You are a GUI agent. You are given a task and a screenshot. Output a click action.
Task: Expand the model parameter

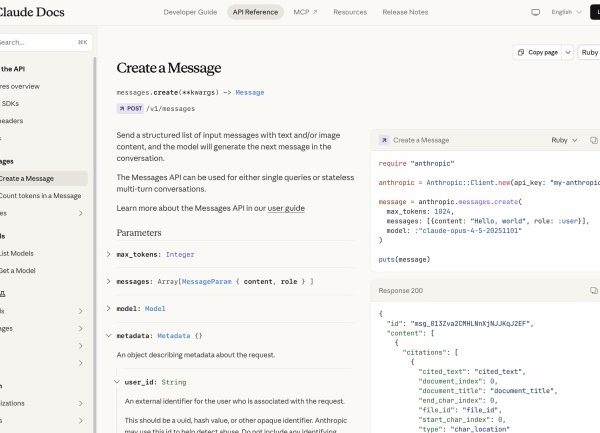point(109,308)
